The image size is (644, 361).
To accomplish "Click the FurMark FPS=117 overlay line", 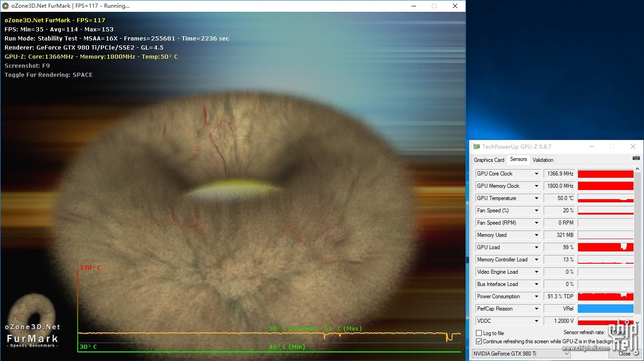I will 55,20.
